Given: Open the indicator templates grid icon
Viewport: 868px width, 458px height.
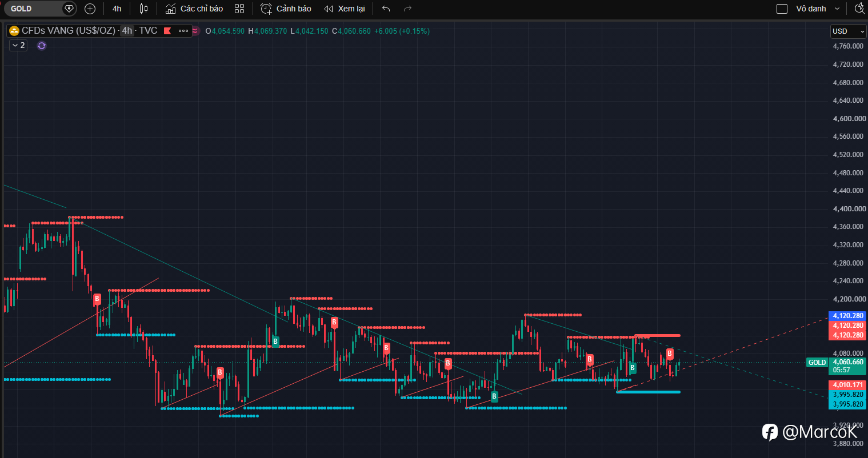Looking at the screenshot, I should 239,9.
